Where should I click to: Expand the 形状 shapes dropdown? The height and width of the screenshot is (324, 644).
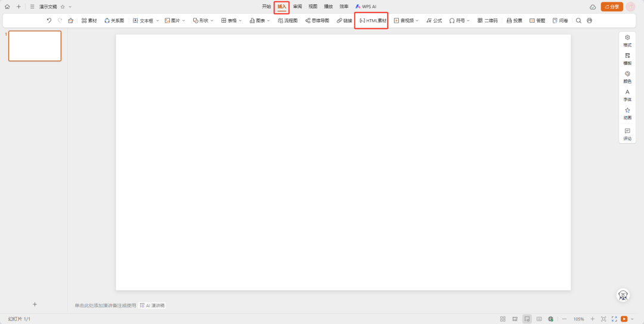203,20
